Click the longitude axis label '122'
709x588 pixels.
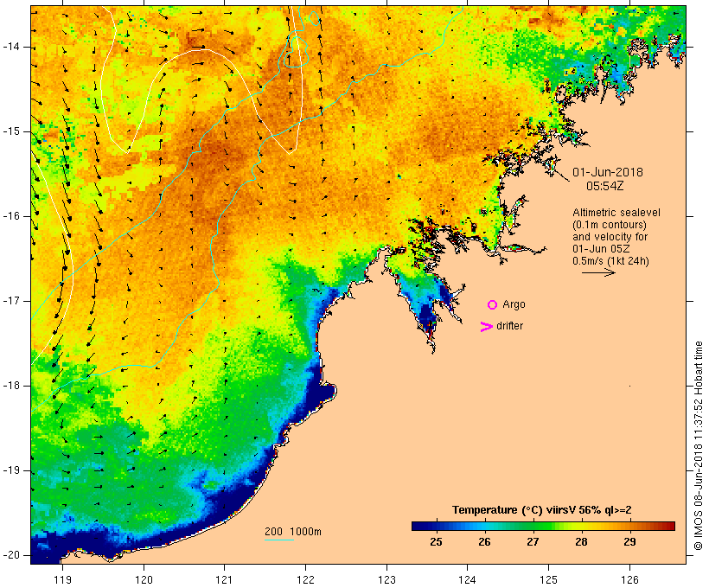(306, 580)
